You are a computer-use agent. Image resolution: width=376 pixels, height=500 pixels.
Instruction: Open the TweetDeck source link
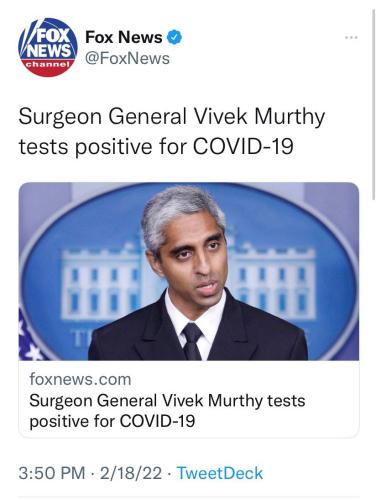220,473
